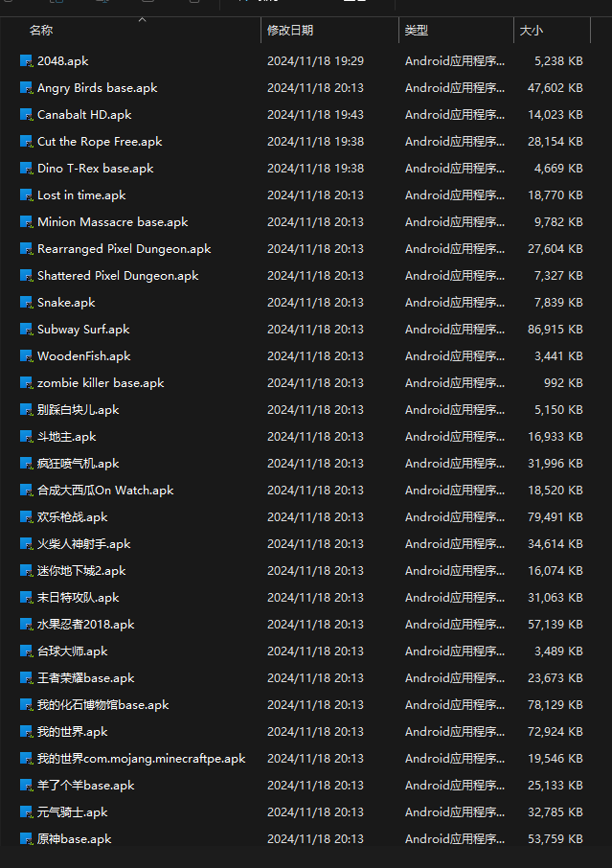Select the file name 我的化石博物馆base.apk

pos(102,705)
